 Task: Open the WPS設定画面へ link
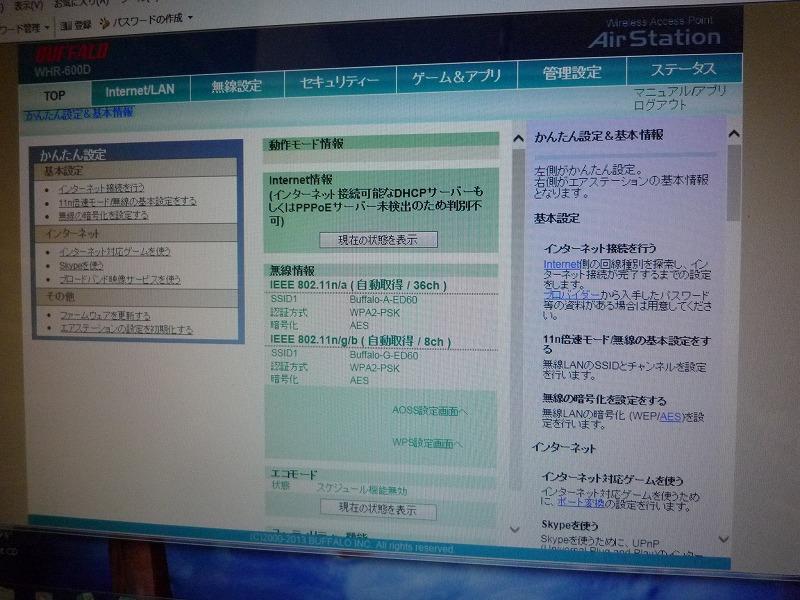tap(427, 443)
